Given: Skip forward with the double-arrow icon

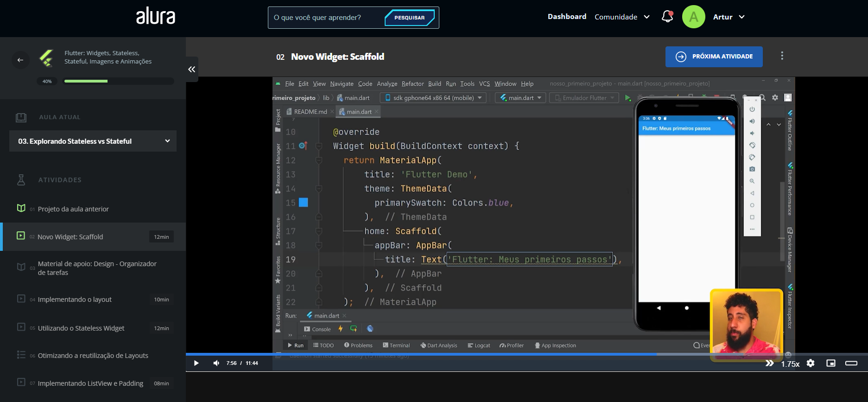Looking at the screenshot, I should [769, 363].
